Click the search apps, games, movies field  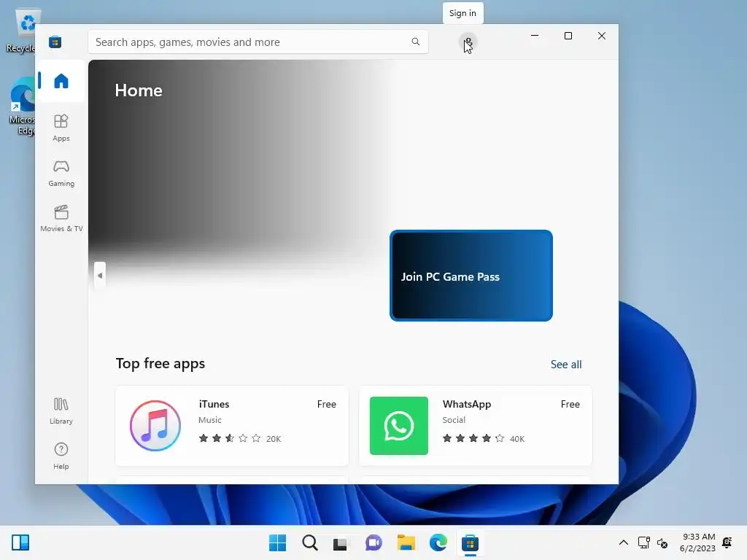258,42
